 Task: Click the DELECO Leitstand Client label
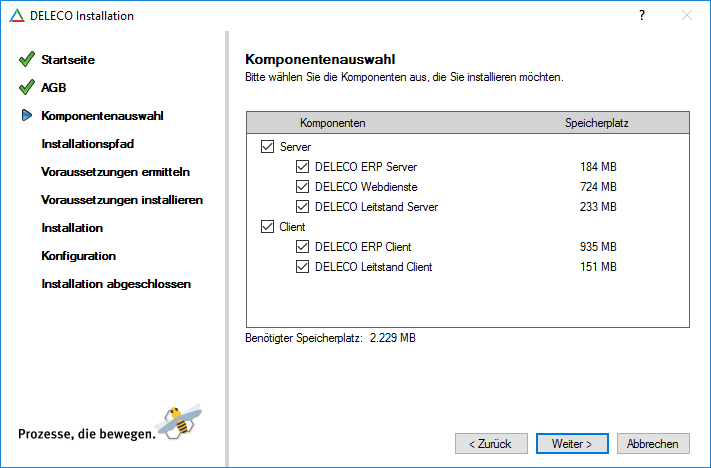tap(374, 267)
